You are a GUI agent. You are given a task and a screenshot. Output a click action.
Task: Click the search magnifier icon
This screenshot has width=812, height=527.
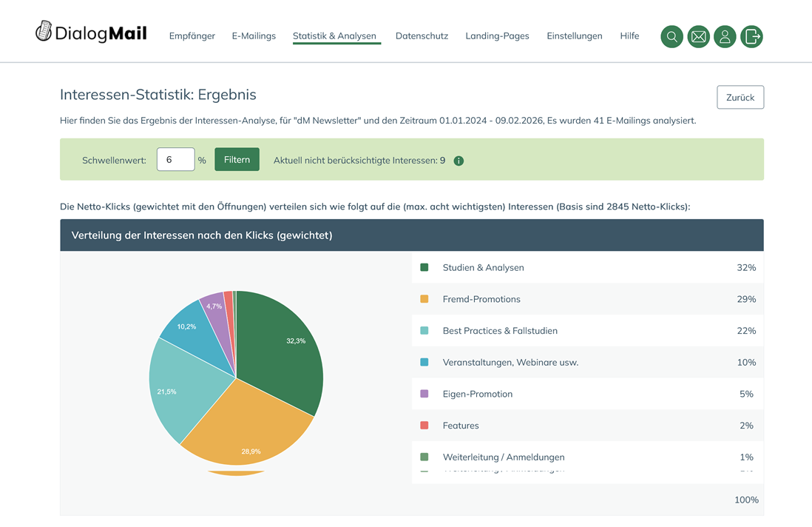671,36
